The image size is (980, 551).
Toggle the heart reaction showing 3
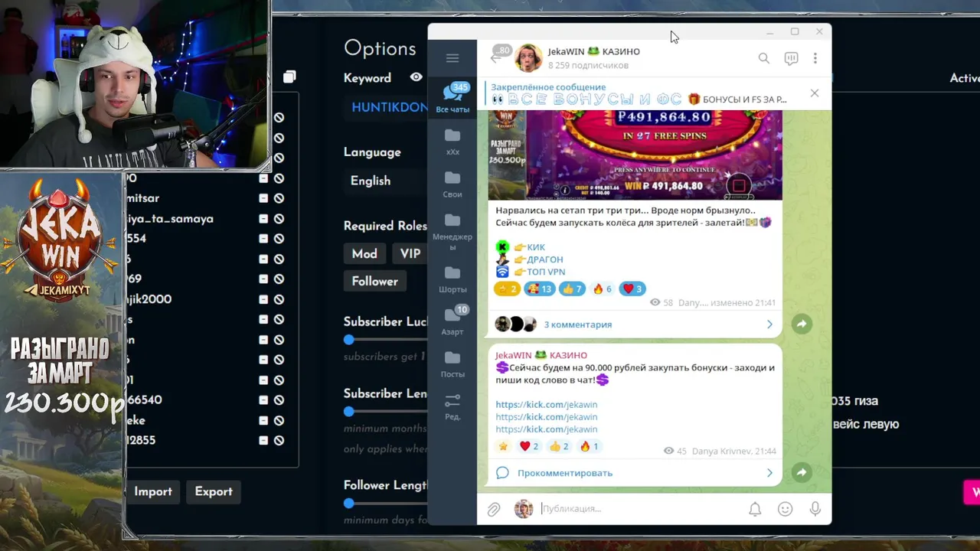point(632,289)
